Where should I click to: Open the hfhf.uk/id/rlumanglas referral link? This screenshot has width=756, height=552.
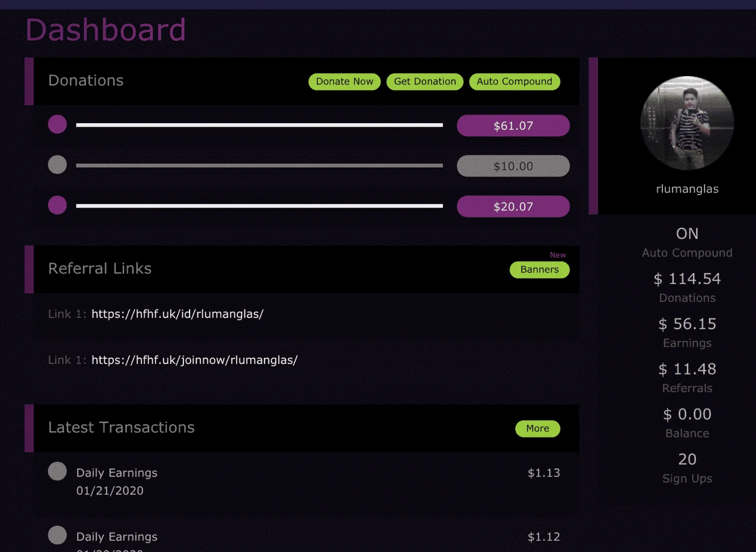click(177, 314)
